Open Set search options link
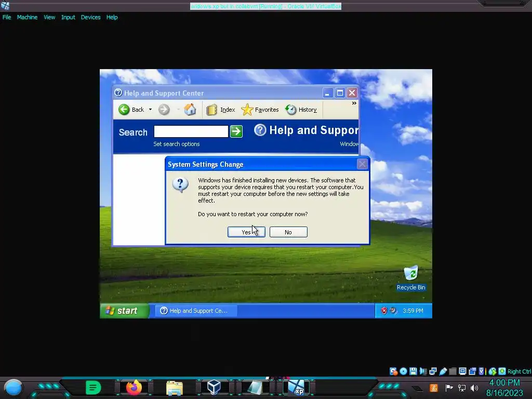The width and height of the screenshot is (532, 399). pos(177,144)
